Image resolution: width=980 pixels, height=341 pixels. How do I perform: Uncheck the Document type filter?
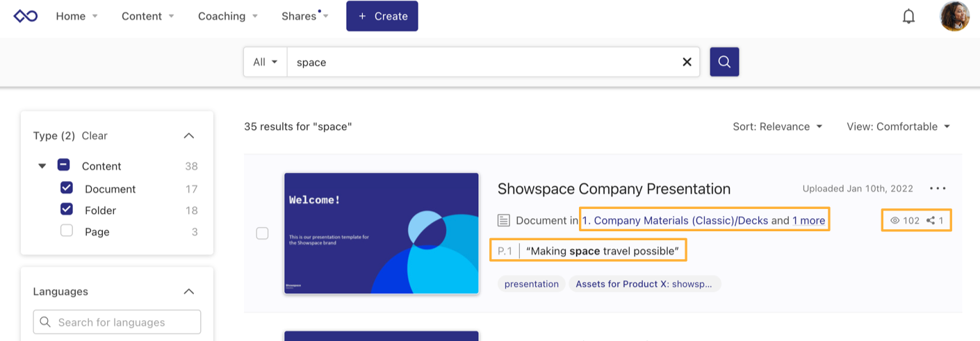(67, 188)
